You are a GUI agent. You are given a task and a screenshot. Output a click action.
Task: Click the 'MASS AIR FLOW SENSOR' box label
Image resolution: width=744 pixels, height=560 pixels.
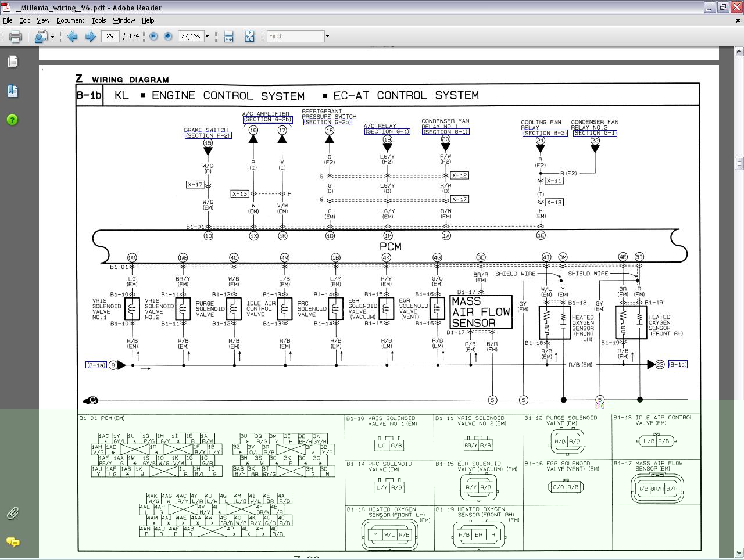coord(481,312)
